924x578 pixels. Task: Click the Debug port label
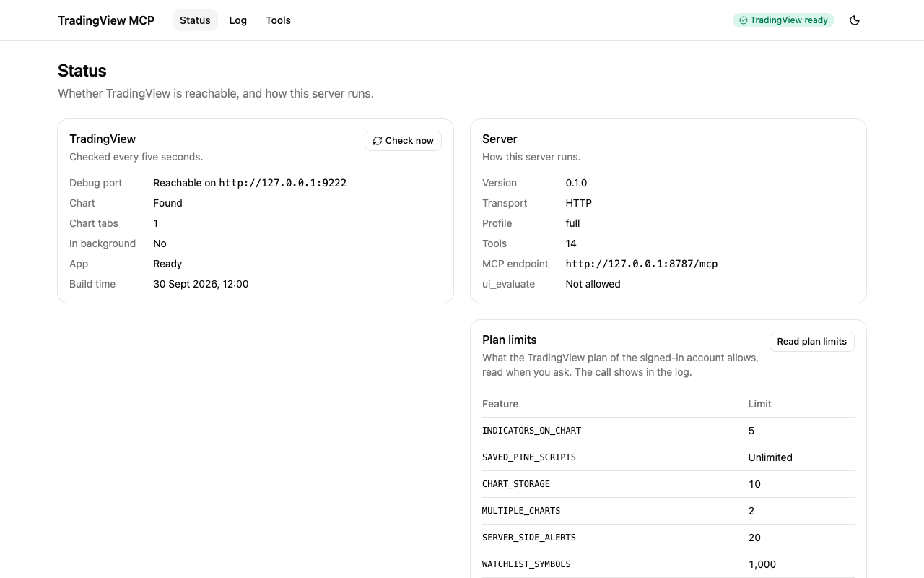coord(96,183)
